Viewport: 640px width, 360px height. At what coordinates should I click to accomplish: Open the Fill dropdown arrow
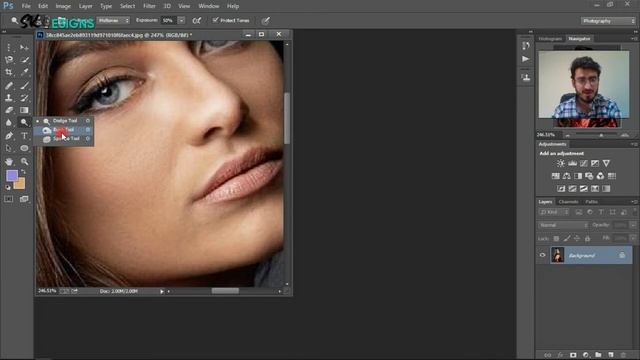click(x=633, y=238)
